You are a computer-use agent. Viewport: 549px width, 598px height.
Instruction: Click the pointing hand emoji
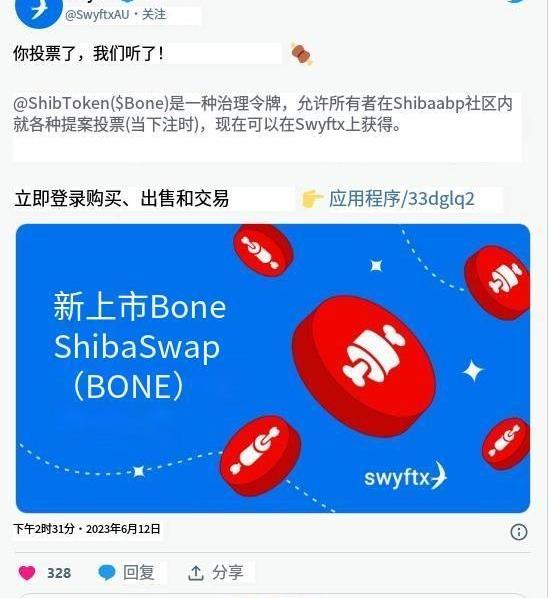(312, 199)
